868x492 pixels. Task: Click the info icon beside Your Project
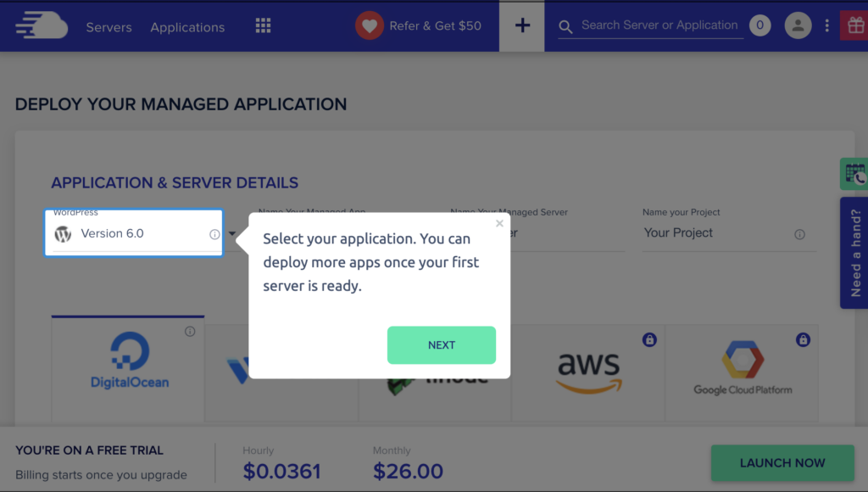(x=799, y=234)
